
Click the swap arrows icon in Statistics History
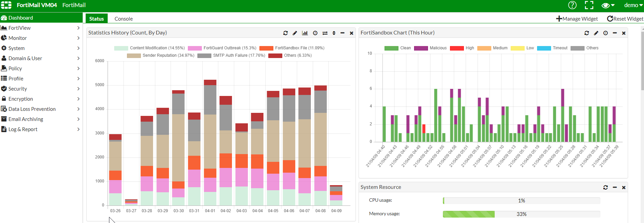(325, 33)
